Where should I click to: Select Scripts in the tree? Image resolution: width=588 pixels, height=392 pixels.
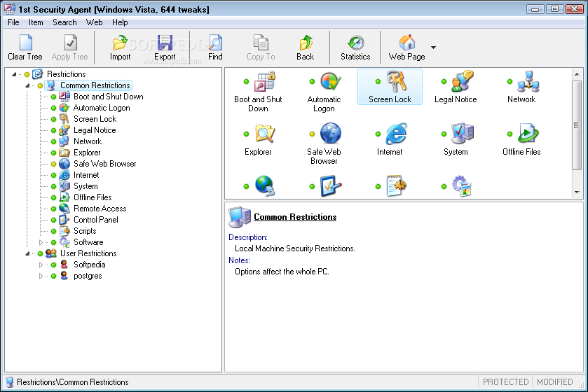coord(85,231)
